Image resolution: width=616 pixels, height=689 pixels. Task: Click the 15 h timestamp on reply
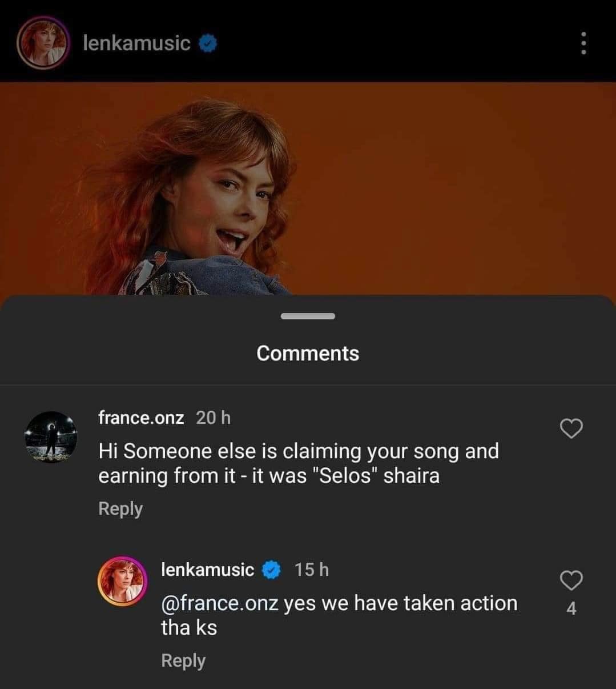[x=312, y=570]
